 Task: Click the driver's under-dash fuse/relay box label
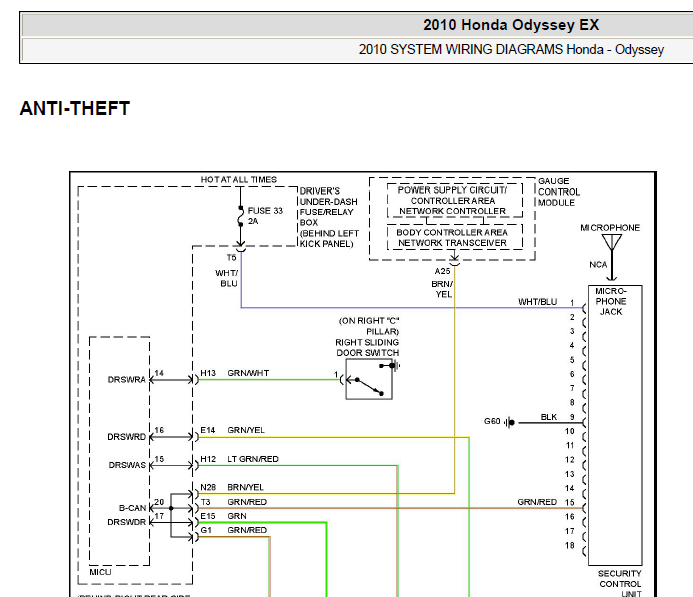[329, 217]
